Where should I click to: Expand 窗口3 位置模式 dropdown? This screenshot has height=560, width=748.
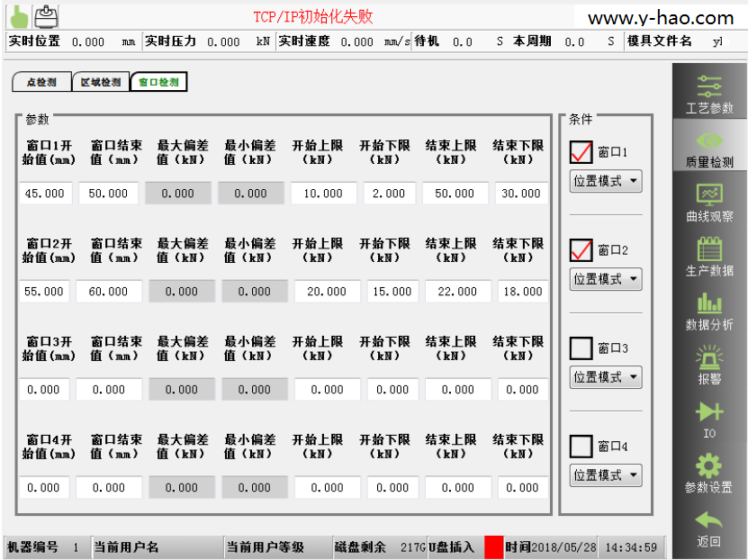pos(606,377)
